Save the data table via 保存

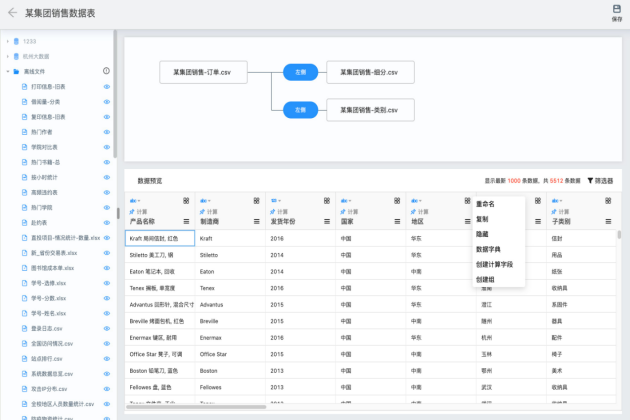click(616, 13)
